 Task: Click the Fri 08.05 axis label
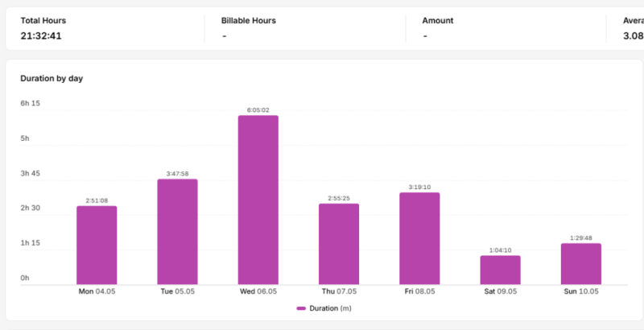[x=419, y=291]
